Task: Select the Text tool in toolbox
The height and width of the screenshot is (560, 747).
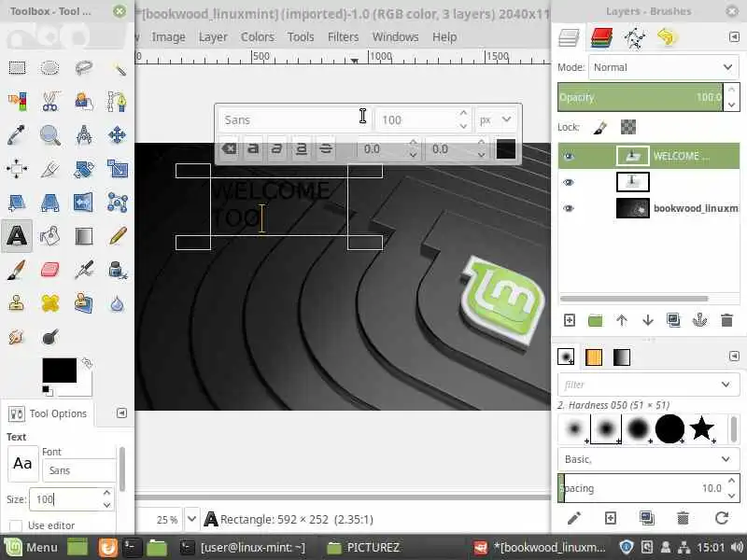Action: [x=17, y=236]
